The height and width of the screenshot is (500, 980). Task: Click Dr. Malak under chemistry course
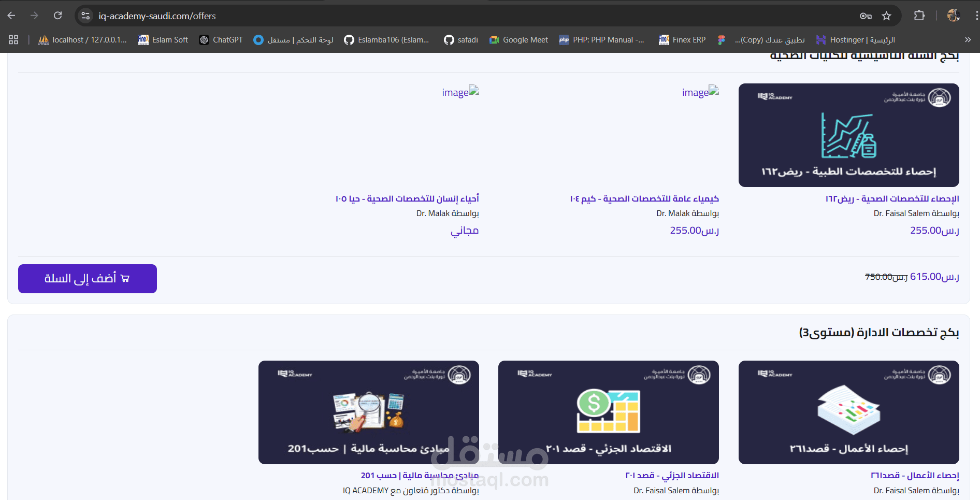tap(687, 213)
